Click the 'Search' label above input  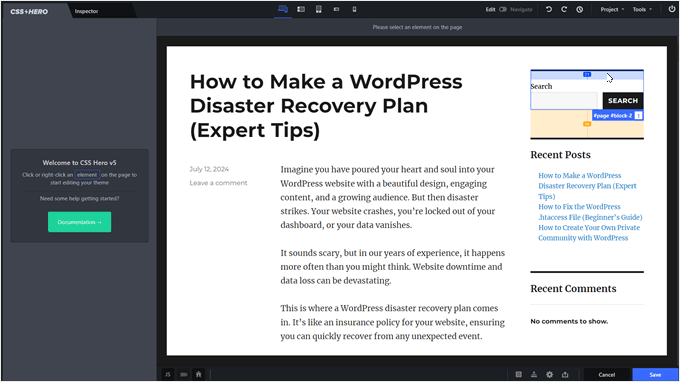pyautogui.click(x=541, y=86)
